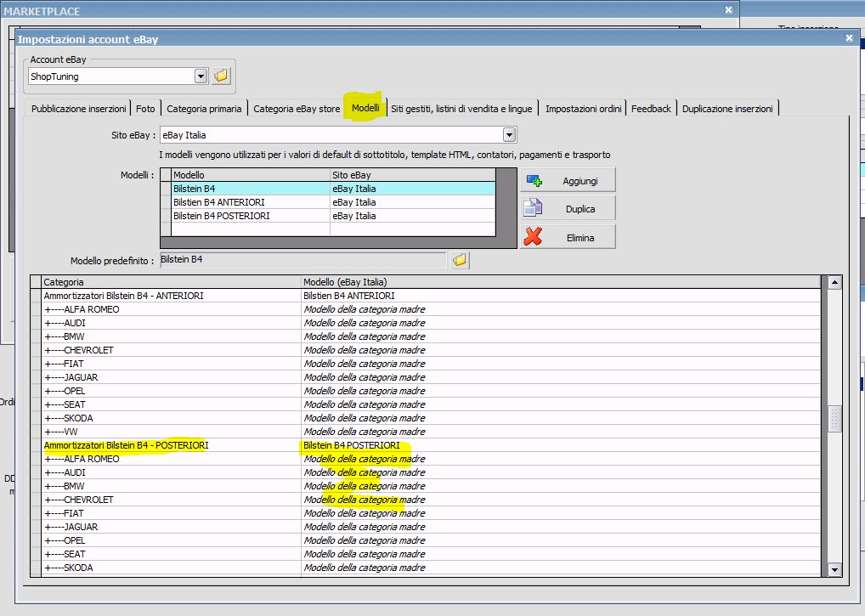Image resolution: width=865 pixels, height=616 pixels.
Task: Select the Categoria eBay store tab
Action: click(x=297, y=109)
